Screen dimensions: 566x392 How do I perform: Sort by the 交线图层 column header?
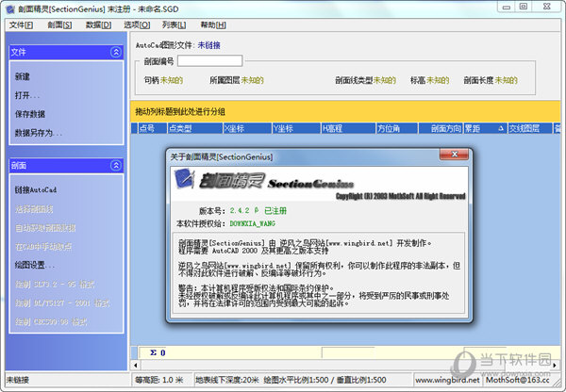pyautogui.click(x=530, y=128)
